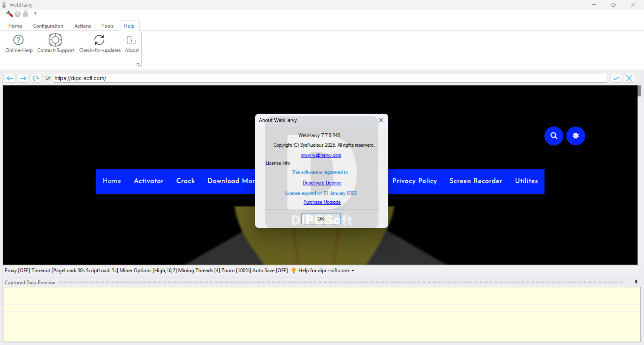Click OK in the About dialog
Viewport: 644px width, 345px height.
point(321,219)
